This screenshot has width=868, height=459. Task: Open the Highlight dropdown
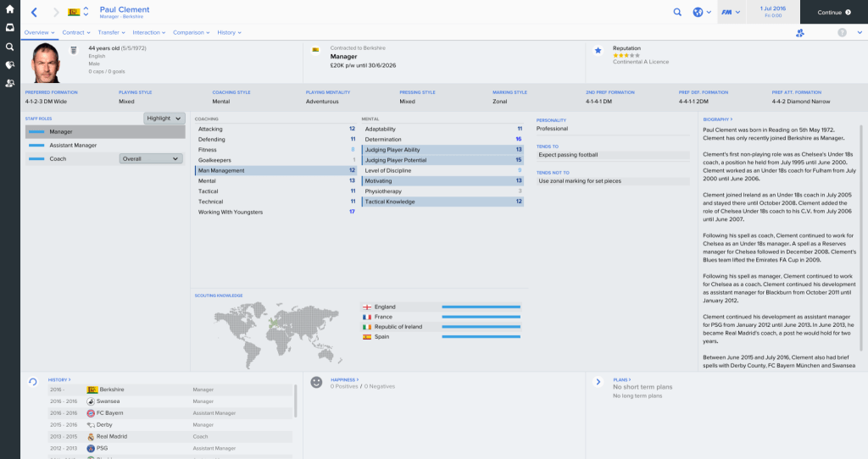pyautogui.click(x=164, y=119)
